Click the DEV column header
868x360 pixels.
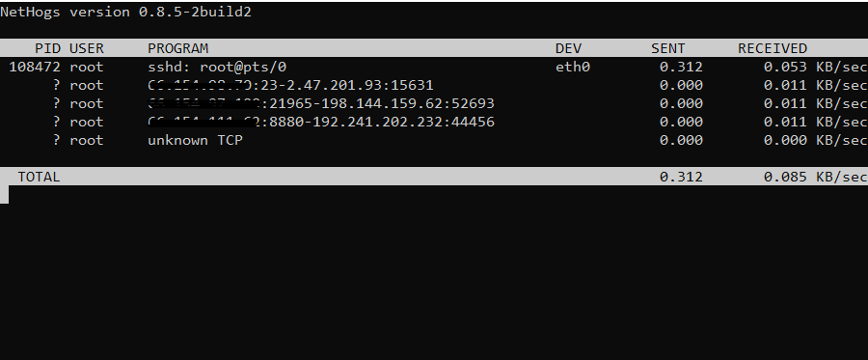(x=568, y=48)
